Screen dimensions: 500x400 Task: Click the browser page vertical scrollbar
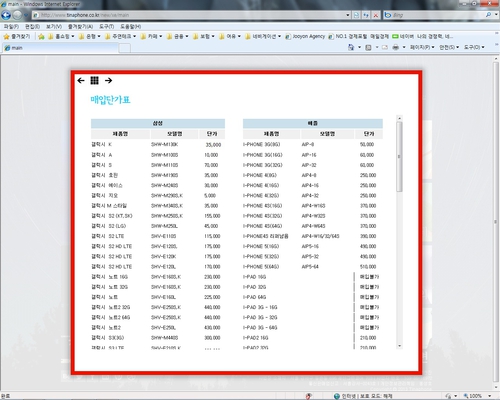[496, 222]
